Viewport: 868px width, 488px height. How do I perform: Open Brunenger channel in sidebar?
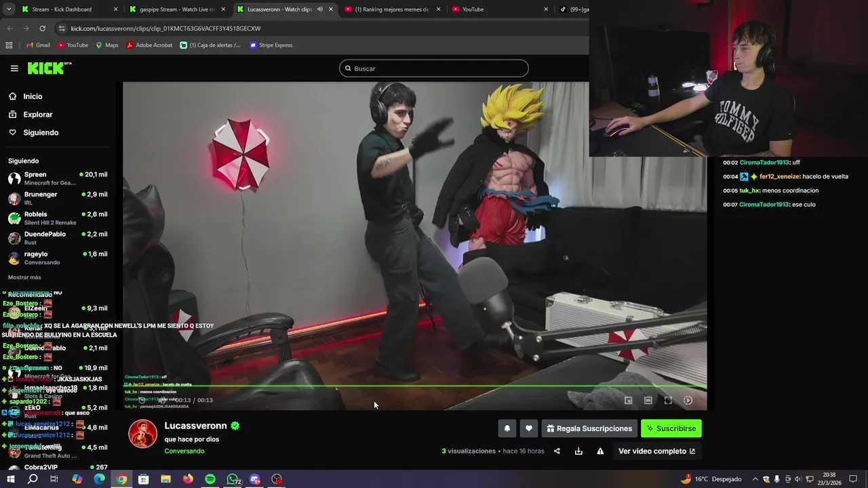[x=58, y=198]
